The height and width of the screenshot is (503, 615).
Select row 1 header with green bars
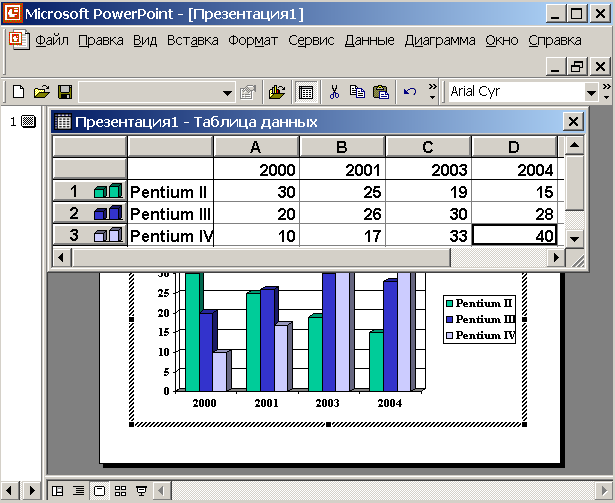(x=89, y=191)
